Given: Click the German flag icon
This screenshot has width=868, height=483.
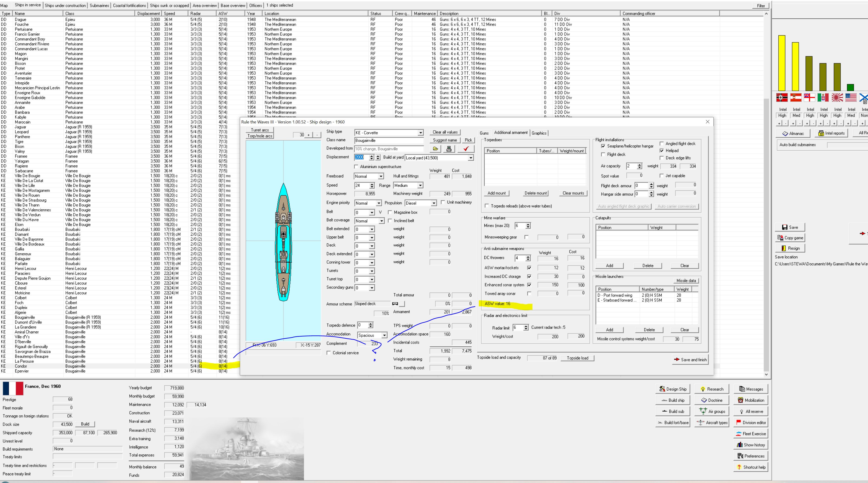Looking at the screenshot, I should tap(782, 97).
